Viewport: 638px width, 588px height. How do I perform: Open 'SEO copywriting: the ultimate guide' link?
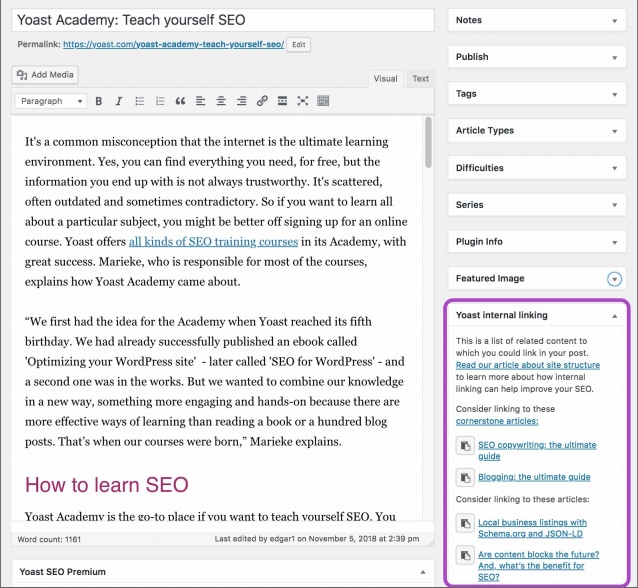click(537, 450)
